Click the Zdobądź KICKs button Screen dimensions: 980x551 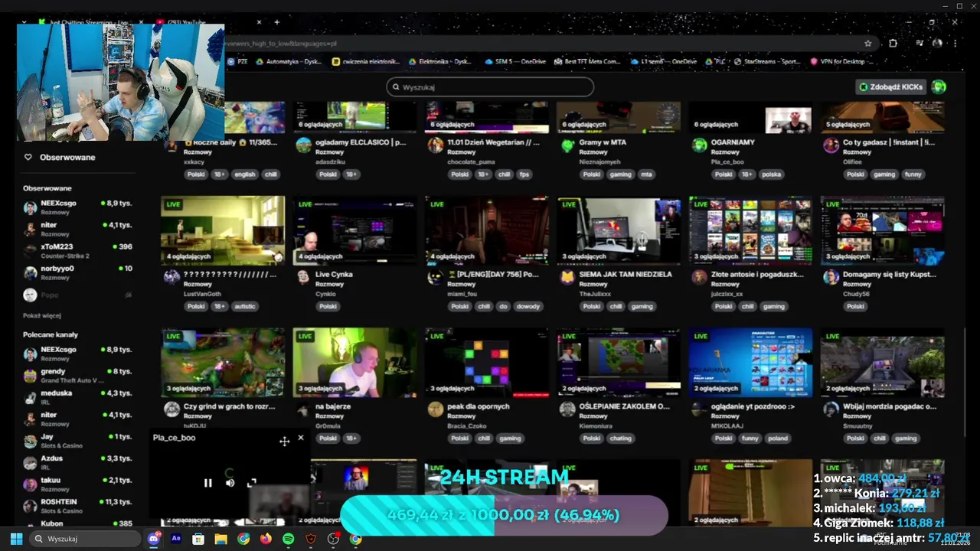point(890,87)
